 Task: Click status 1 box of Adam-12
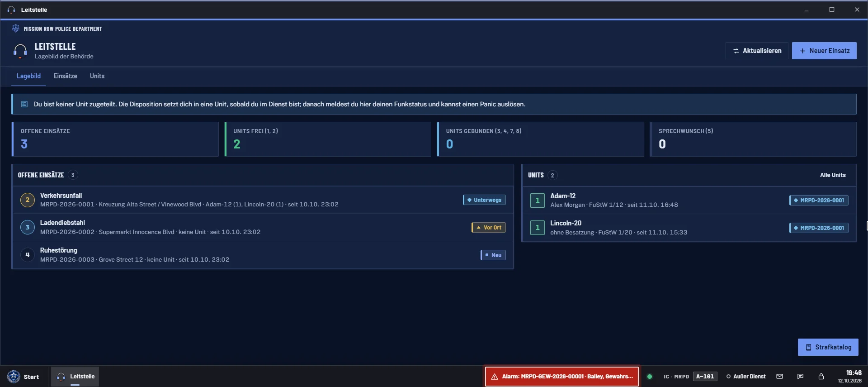[x=538, y=200]
